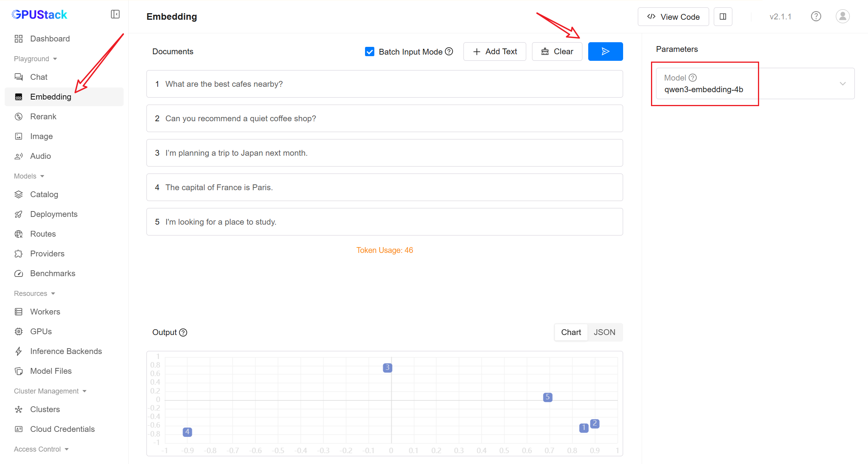Click the Batch Input Mode info icon
The image size is (868, 464).
click(x=449, y=52)
